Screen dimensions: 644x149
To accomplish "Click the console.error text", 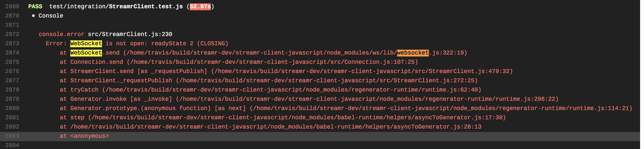I will click(x=61, y=34).
